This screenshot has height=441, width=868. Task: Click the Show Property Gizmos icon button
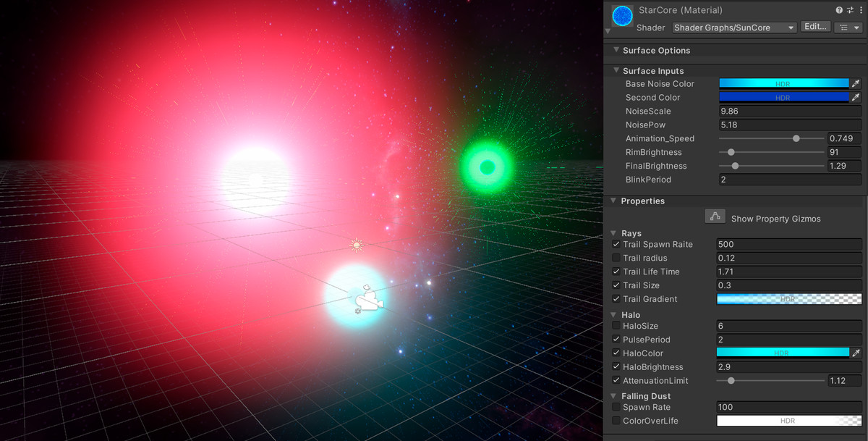715,217
